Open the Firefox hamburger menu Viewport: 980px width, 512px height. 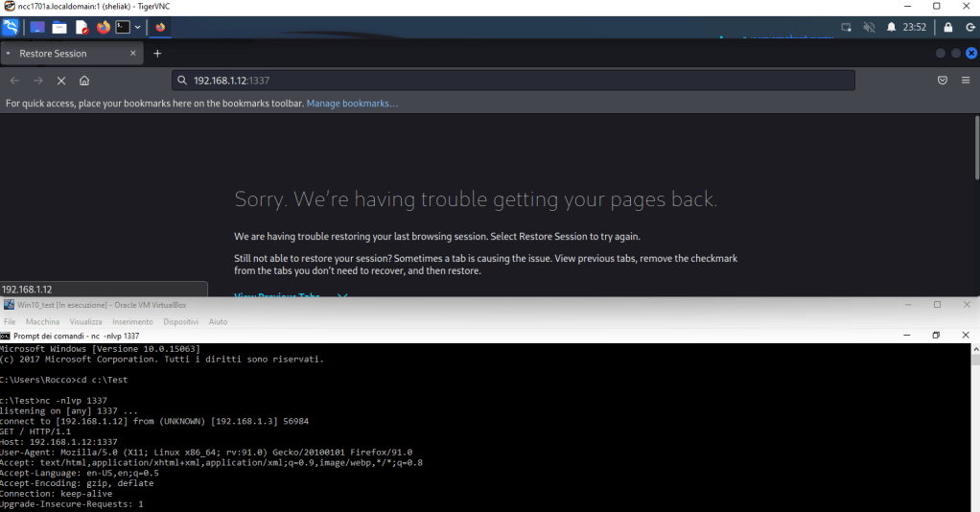(x=966, y=81)
